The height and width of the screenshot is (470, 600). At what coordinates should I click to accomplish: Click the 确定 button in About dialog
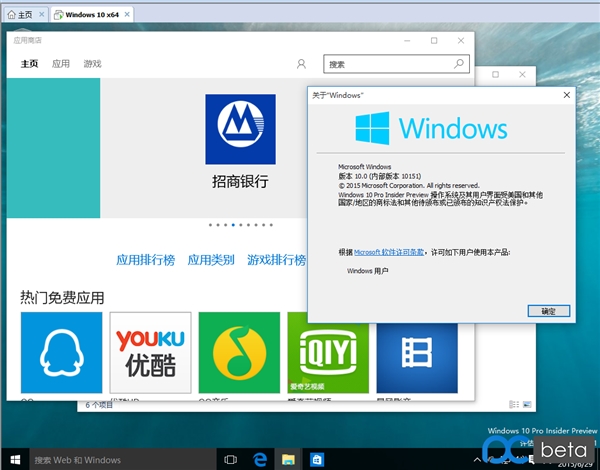[548, 311]
